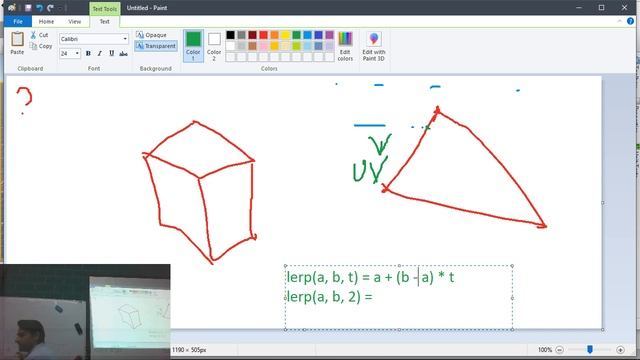
Task: Open the Paint application menu icon
Action: 11,8
